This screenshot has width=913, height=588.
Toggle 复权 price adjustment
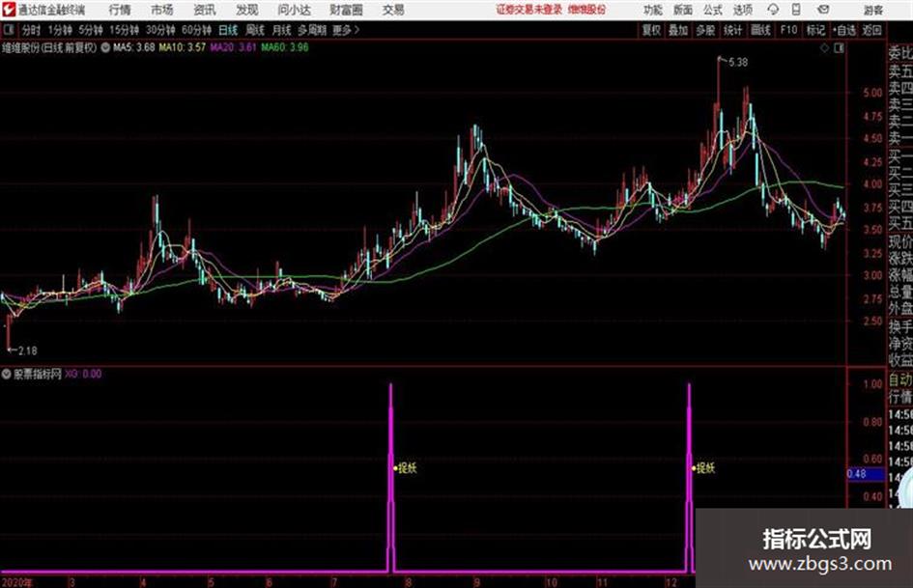(651, 30)
